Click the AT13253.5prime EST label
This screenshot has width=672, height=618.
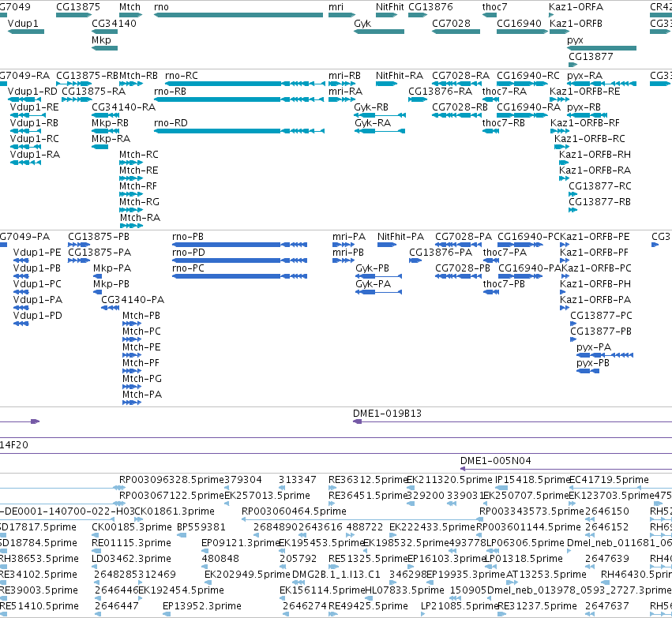click(x=546, y=575)
